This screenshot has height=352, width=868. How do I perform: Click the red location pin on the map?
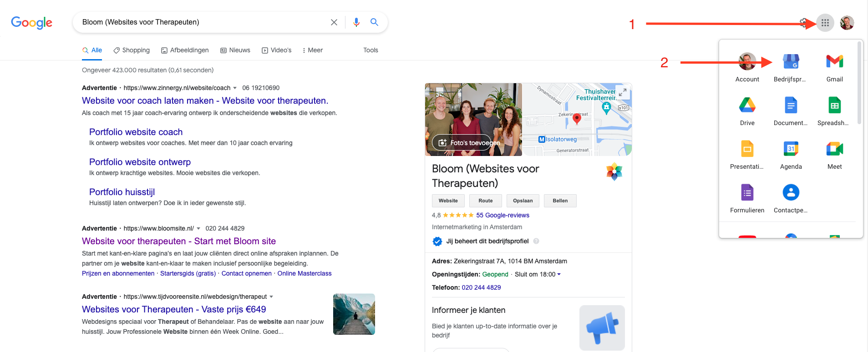577,119
